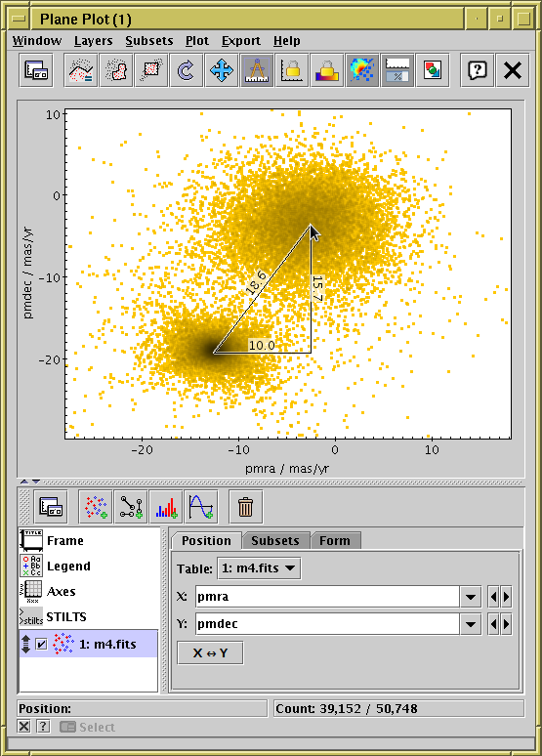Click the replot refresh arrow icon
Image resolution: width=542 pixels, height=756 pixels.
click(187, 70)
